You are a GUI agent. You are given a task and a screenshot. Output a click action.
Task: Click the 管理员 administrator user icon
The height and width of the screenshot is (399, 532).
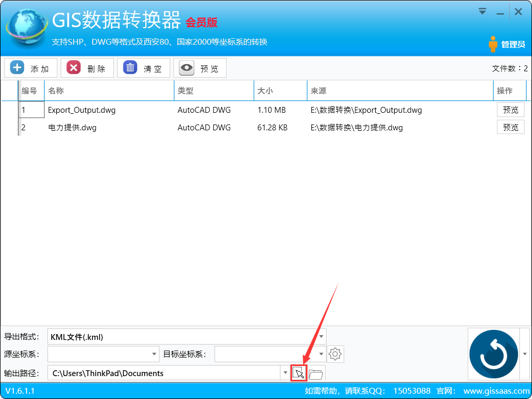point(493,44)
